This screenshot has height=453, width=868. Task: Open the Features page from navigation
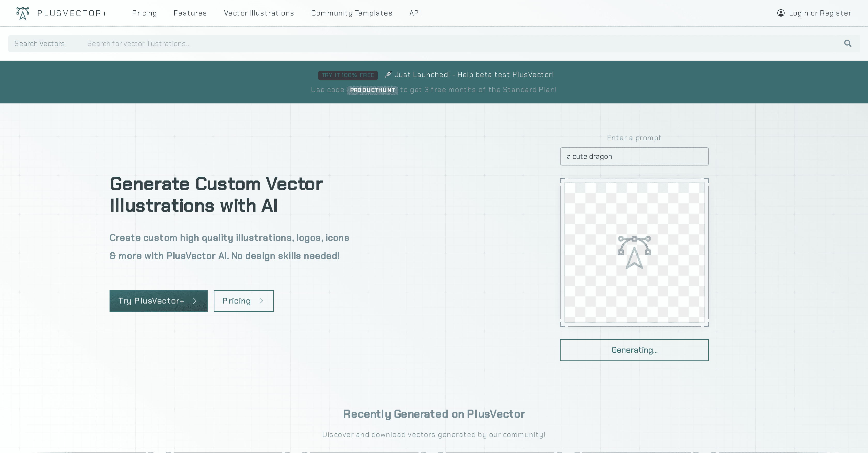[x=190, y=13]
